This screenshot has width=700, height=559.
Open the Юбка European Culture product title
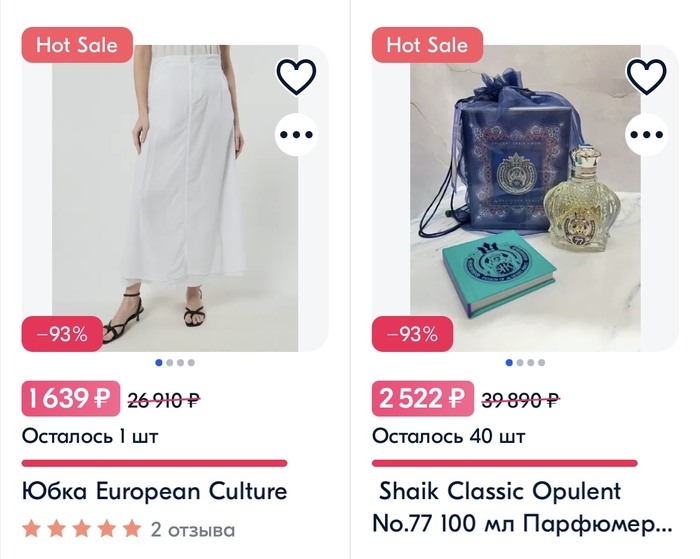click(x=154, y=491)
